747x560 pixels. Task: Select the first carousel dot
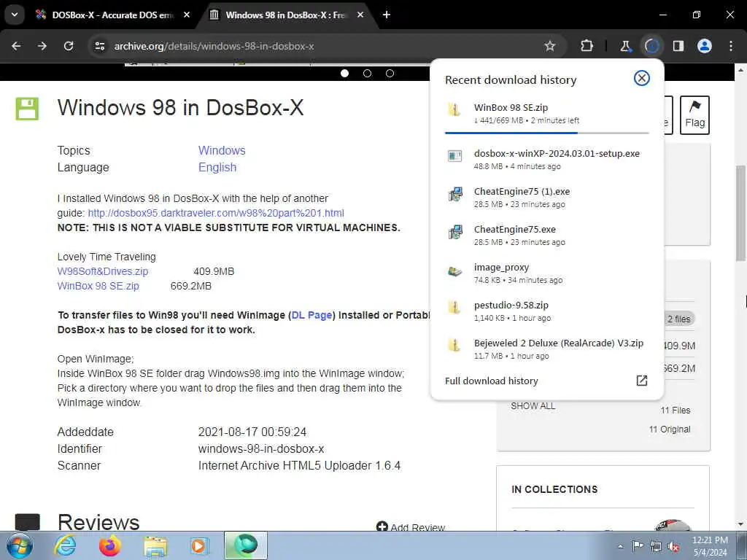point(345,74)
